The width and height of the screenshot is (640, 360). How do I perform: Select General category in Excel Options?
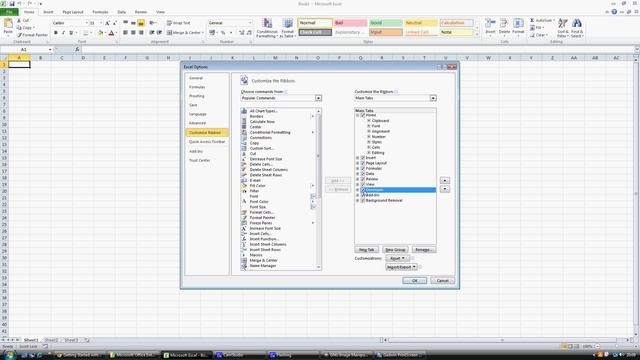tap(196, 78)
